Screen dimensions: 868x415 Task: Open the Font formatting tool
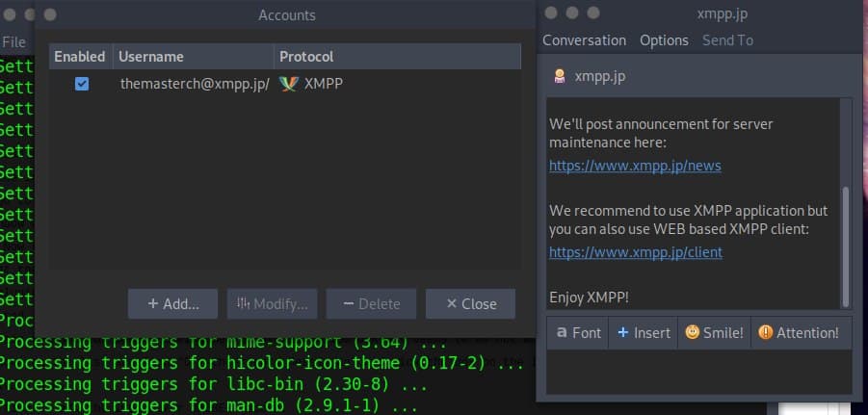click(577, 333)
